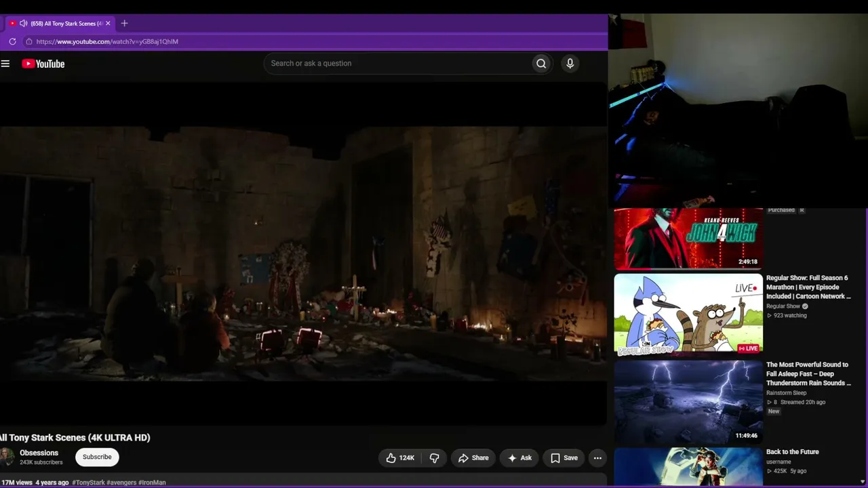Open the YouTube guide hamburger menu
Screen dimensions: 868x488
[5, 64]
